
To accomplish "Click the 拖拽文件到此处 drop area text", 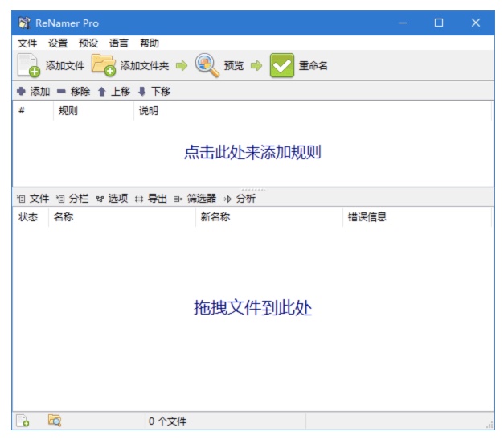I will (252, 308).
